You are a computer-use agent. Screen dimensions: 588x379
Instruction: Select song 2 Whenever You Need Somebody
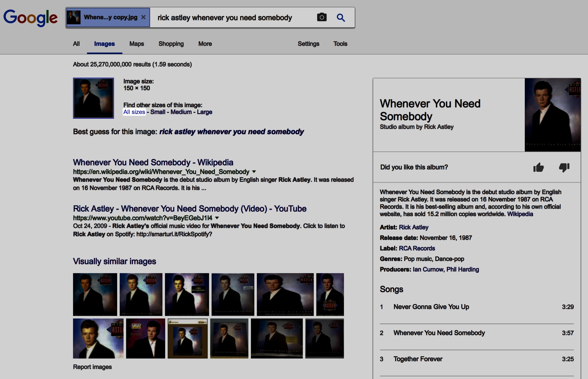point(477,333)
